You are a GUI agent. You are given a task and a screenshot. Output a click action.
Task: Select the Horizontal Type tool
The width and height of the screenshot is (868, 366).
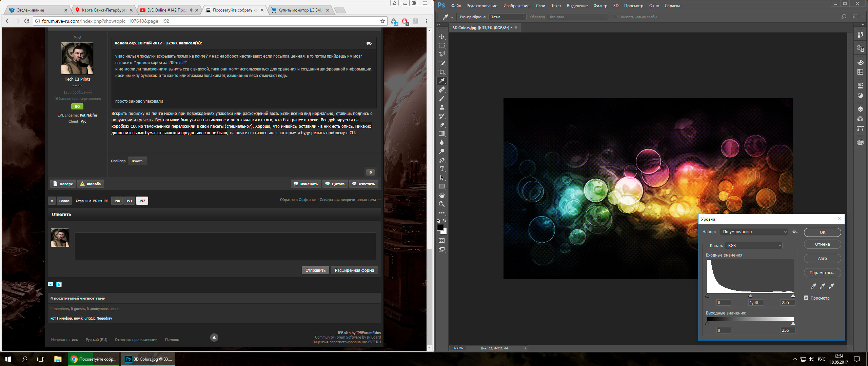coord(442,169)
